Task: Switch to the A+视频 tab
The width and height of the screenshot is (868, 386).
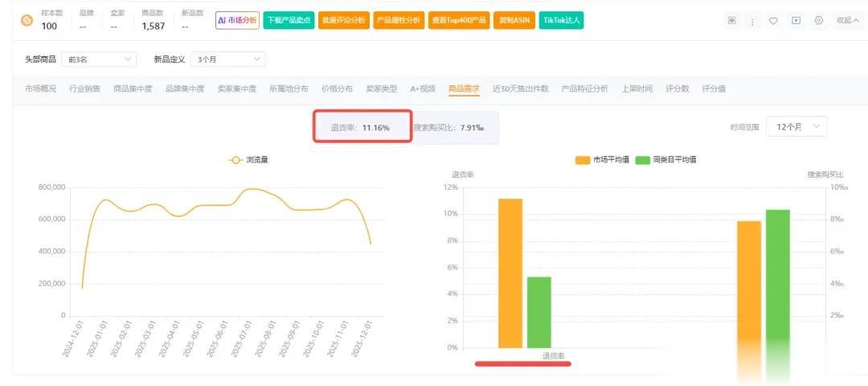Action: pos(423,88)
